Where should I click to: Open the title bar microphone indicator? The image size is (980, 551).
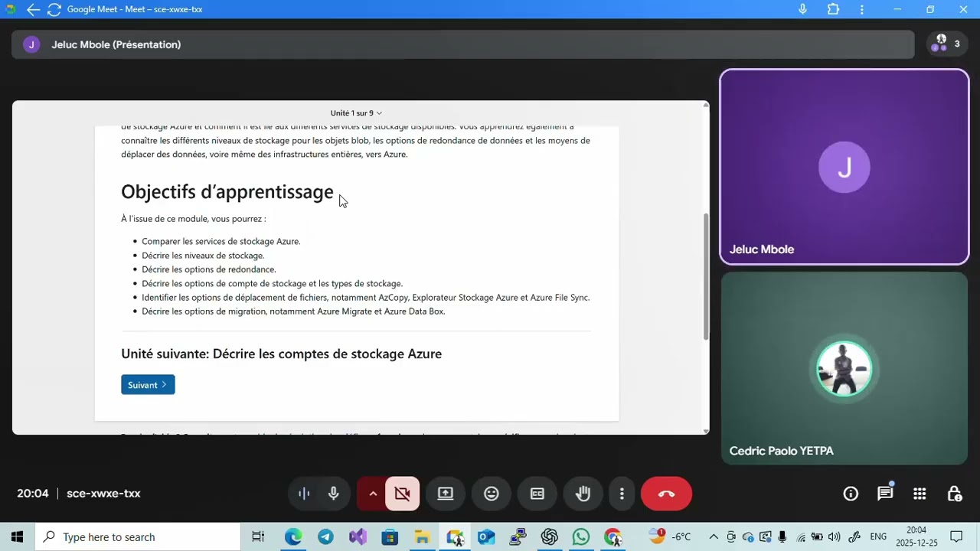point(802,9)
